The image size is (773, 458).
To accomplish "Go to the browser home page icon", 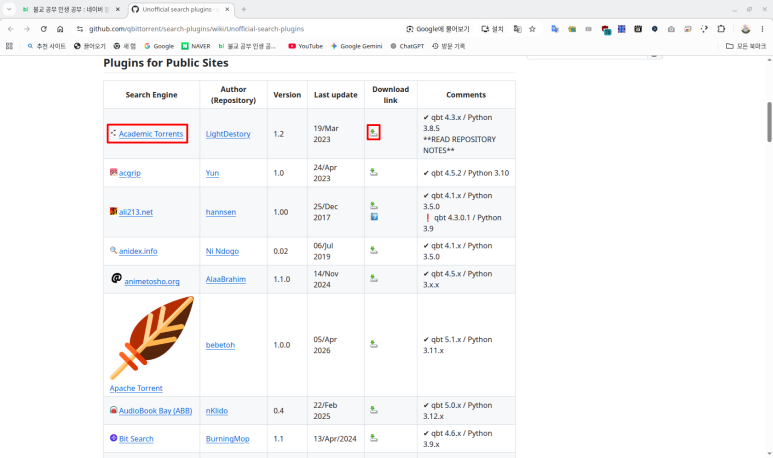I will click(60, 29).
